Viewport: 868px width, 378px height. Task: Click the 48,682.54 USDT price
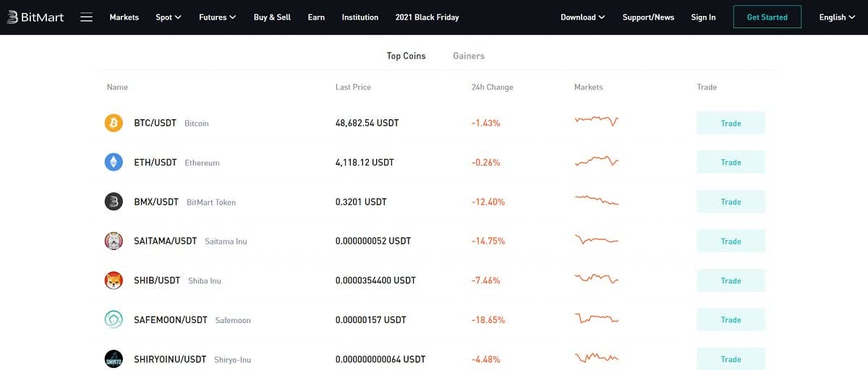point(367,123)
